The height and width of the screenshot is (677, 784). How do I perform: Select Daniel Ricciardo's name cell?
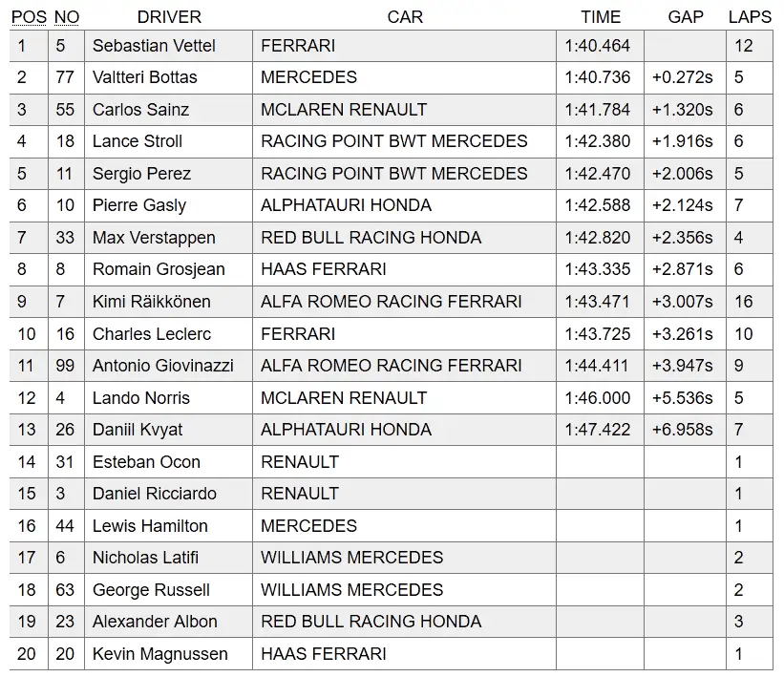tap(154, 494)
